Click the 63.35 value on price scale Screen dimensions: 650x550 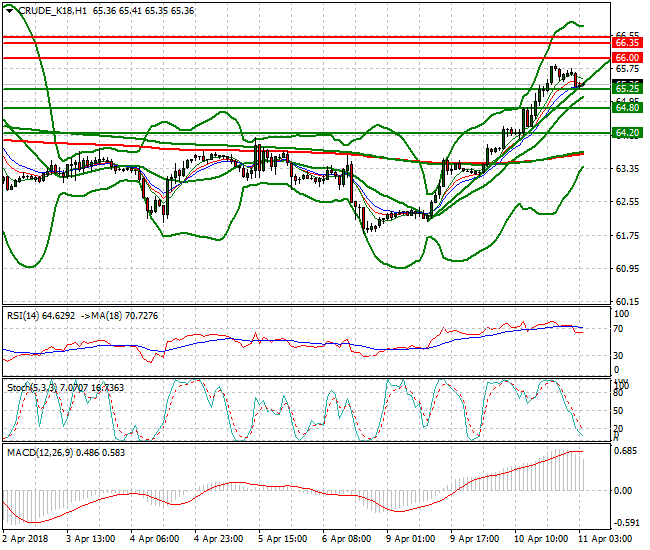pos(627,168)
